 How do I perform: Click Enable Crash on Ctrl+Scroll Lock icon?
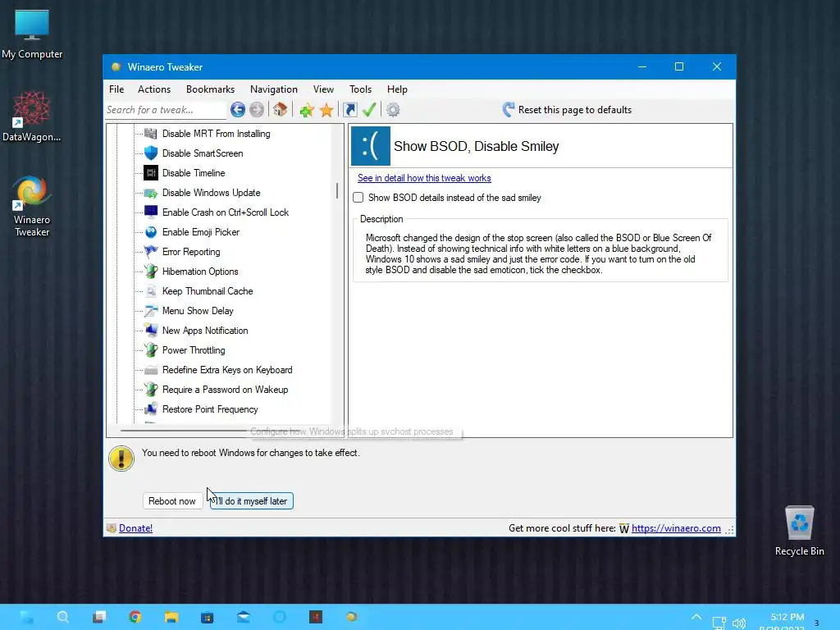click(x=151, y=212)
